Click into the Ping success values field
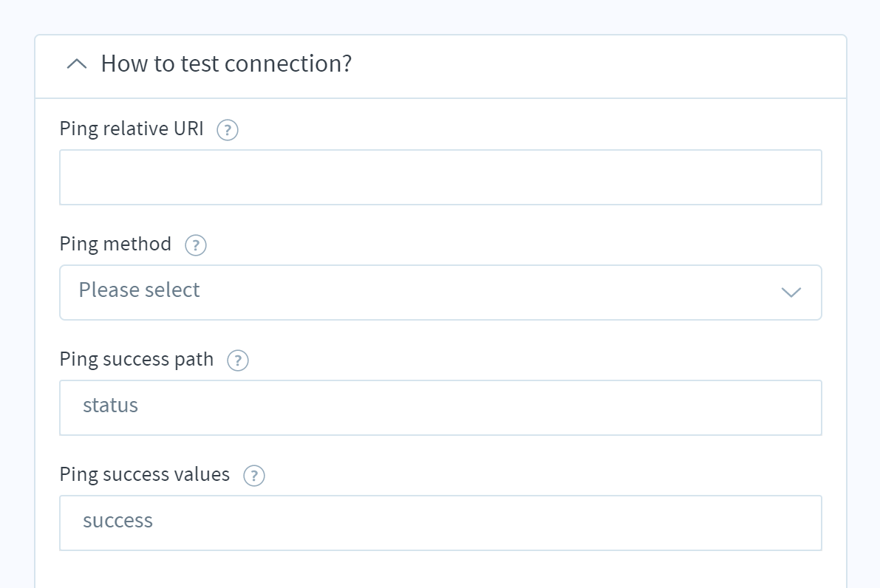Image resolution: width=880 pixels, height=588 pixels. point(440,523)
